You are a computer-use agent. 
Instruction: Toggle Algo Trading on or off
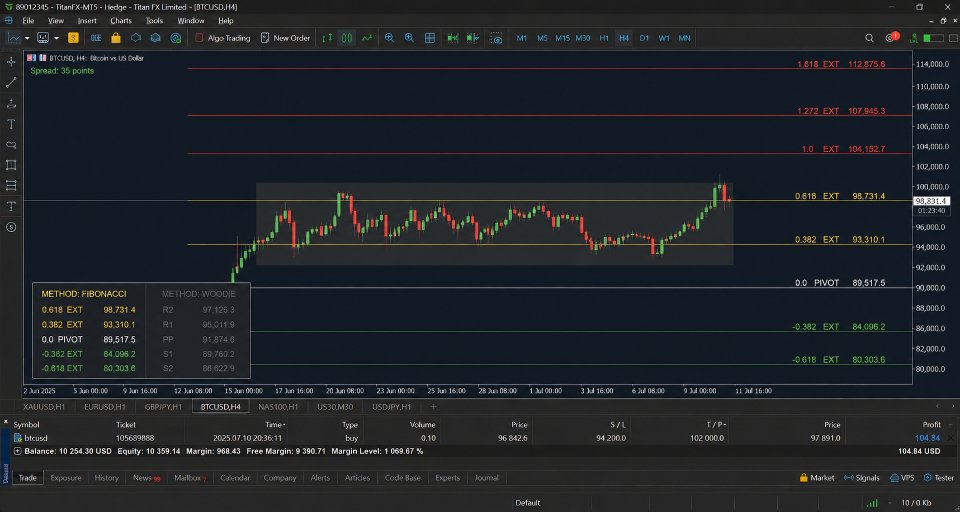pyautogui.click(x=223, y=38)
